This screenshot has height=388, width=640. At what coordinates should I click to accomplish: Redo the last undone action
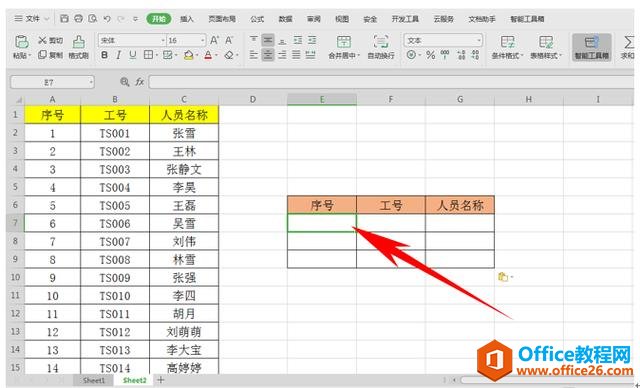[x=121, y=19]
